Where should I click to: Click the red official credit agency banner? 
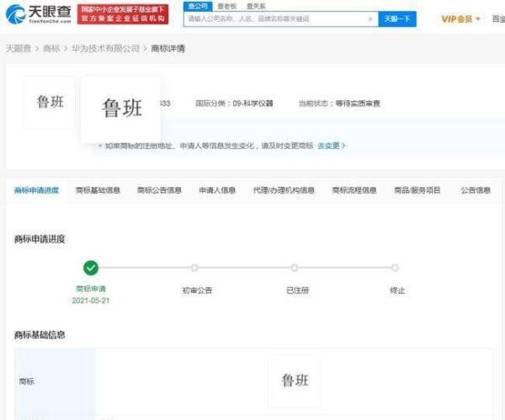tap(123, 14)
